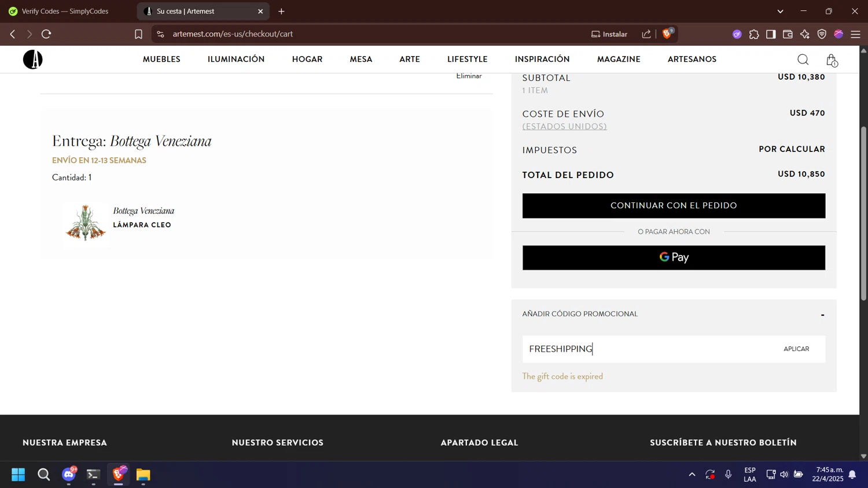Bookmark this page with the bookmark icon

click(138, 34)
